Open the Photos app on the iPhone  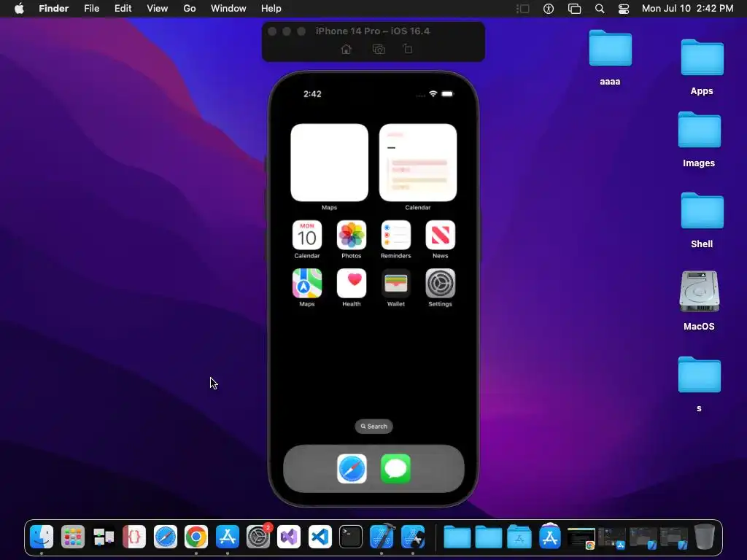[352, 235]
